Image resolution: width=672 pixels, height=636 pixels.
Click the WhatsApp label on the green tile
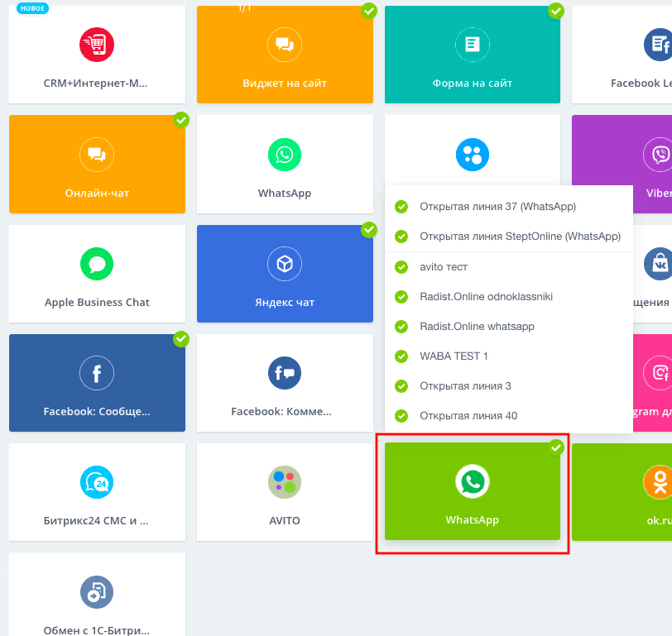pos(473,520)
